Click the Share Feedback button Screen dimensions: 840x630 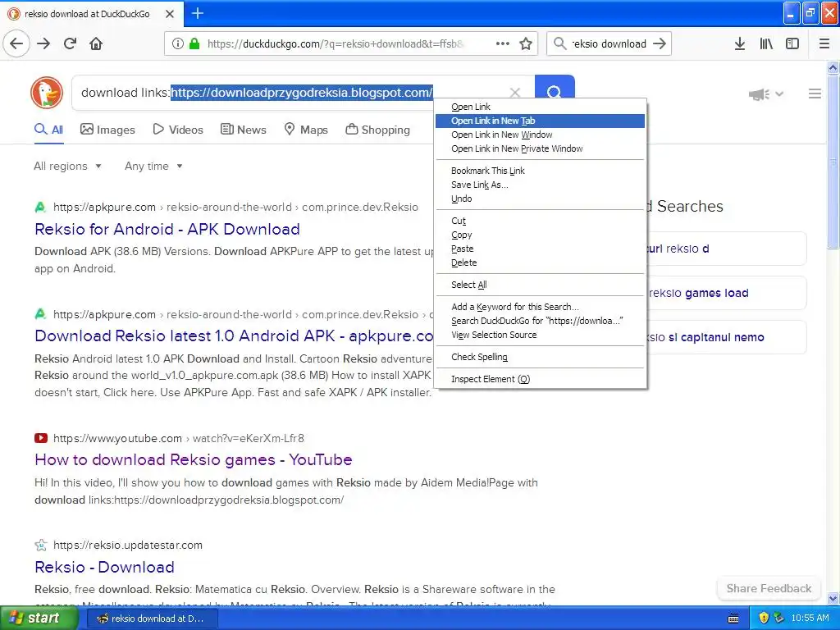click(769, 588)
